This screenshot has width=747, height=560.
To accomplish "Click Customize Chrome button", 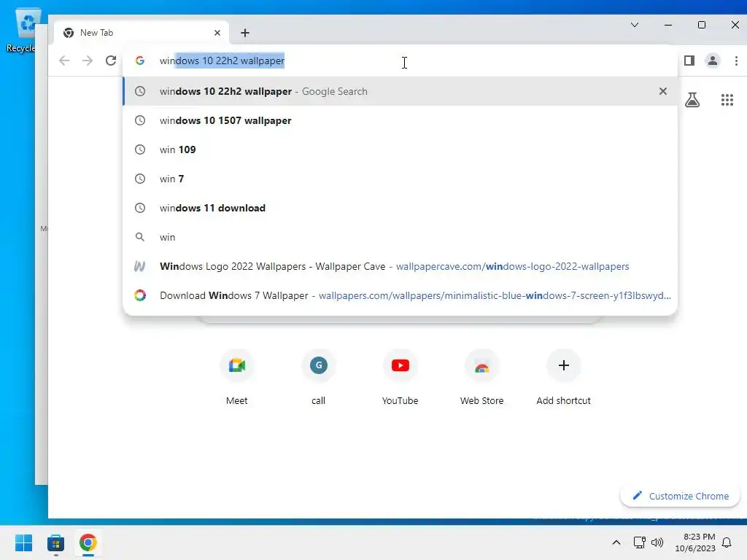I will tap(681, 496).
